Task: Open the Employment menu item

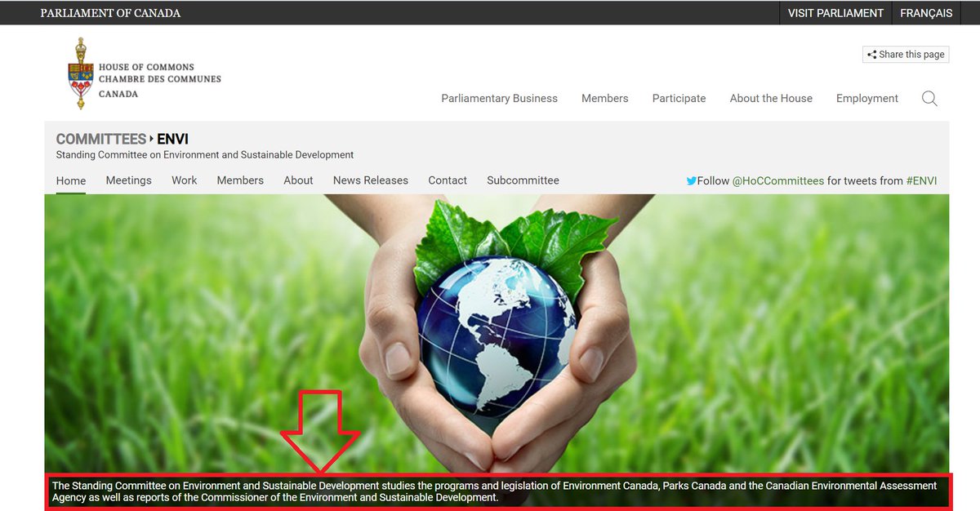Action: tap(866, 99)
